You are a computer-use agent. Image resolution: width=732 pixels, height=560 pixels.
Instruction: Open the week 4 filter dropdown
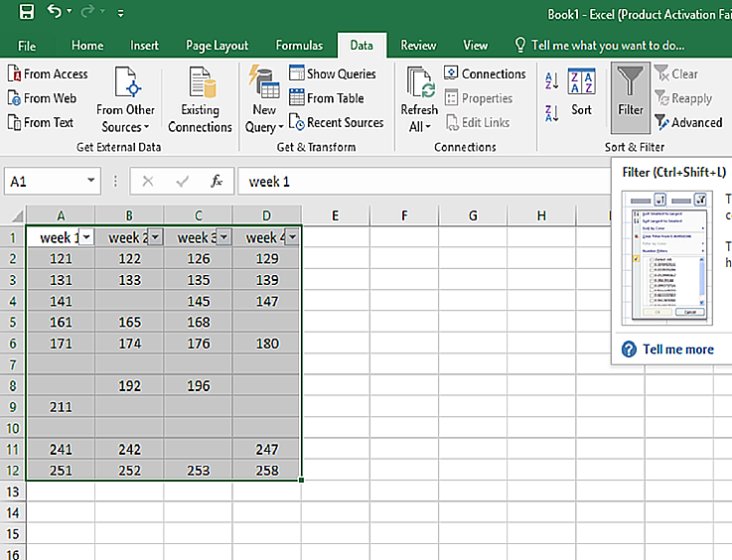[x=292, y=237]
